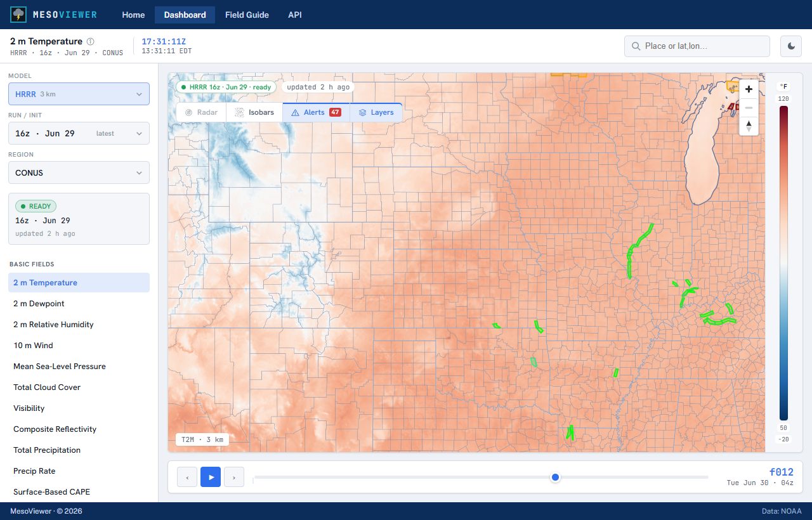Image resolution: width=812 pixels, height=520 pixels.
Task: Click the MesoViewer storm cloud logo
Action: pos(18,15)
